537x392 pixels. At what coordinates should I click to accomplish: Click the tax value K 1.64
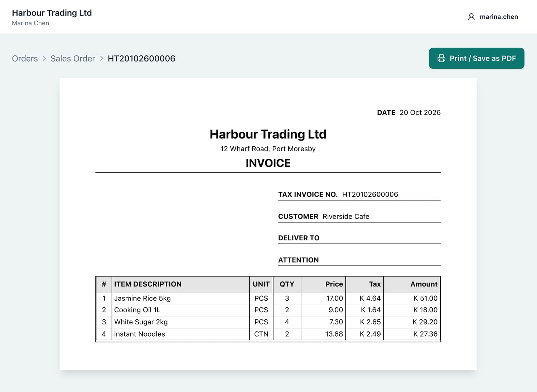pyautogui.click(x=371, y=310)
